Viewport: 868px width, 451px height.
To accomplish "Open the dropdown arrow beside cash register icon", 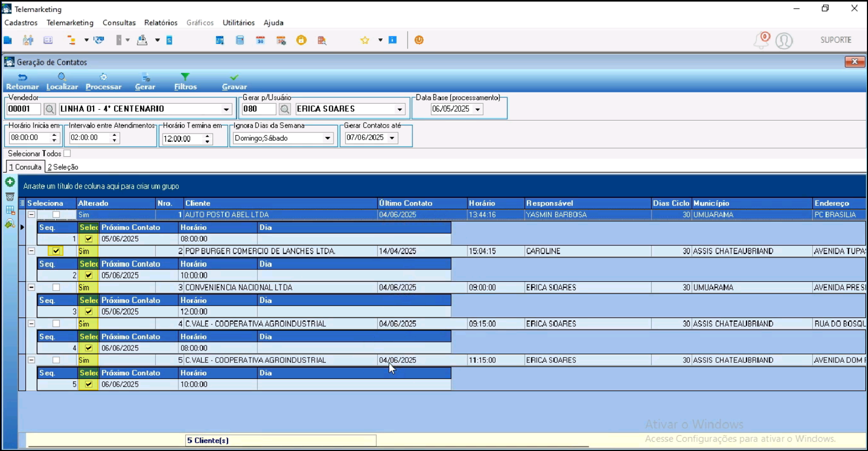I will 157,40.
